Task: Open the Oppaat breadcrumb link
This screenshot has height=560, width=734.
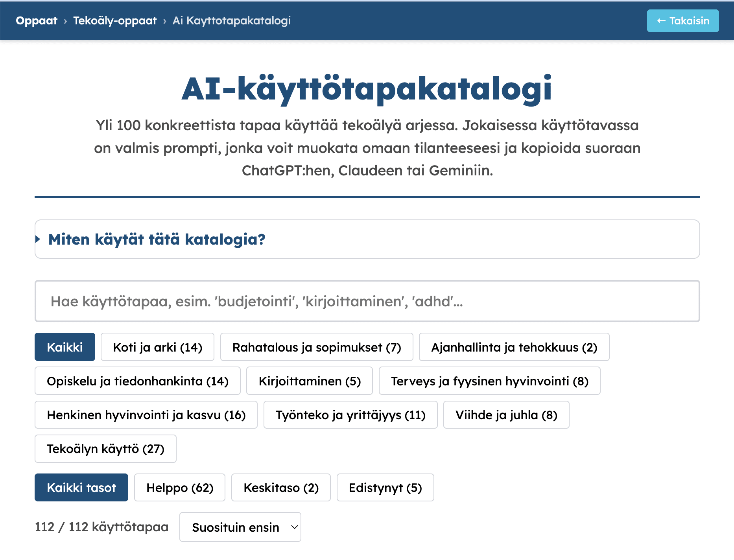Action: pyautogui.click(x=37, y=21)
